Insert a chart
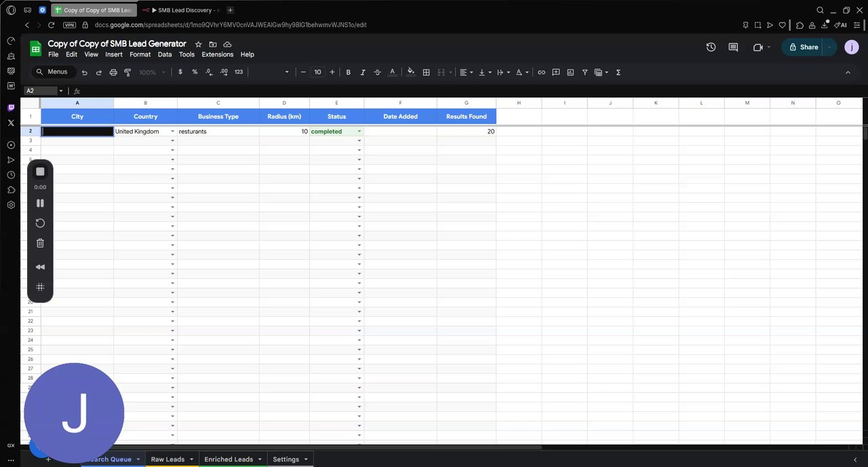868x467 pixels. click(570, 72)
